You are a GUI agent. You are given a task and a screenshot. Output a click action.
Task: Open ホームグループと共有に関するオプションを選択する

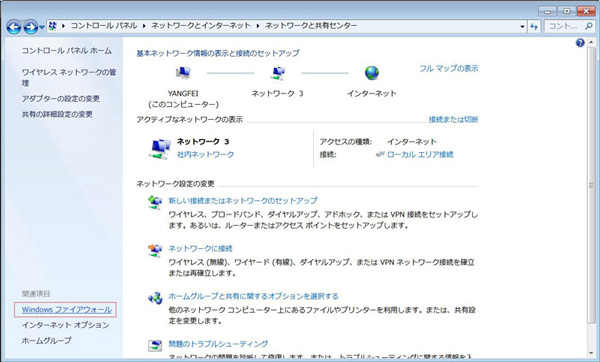pyautogui.click(x=254, y=296)
